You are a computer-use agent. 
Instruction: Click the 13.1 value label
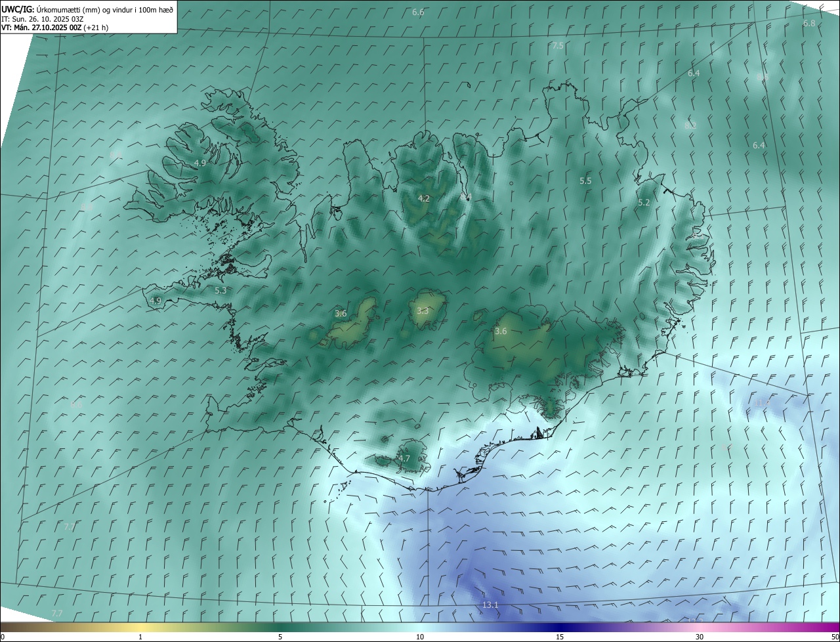490,605
